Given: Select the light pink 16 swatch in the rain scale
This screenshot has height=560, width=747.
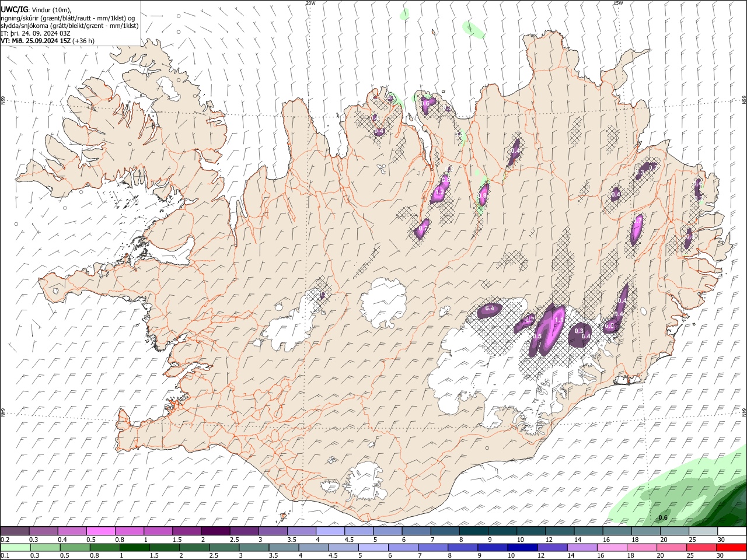Looking at the screenshot, I should point(612,548).
